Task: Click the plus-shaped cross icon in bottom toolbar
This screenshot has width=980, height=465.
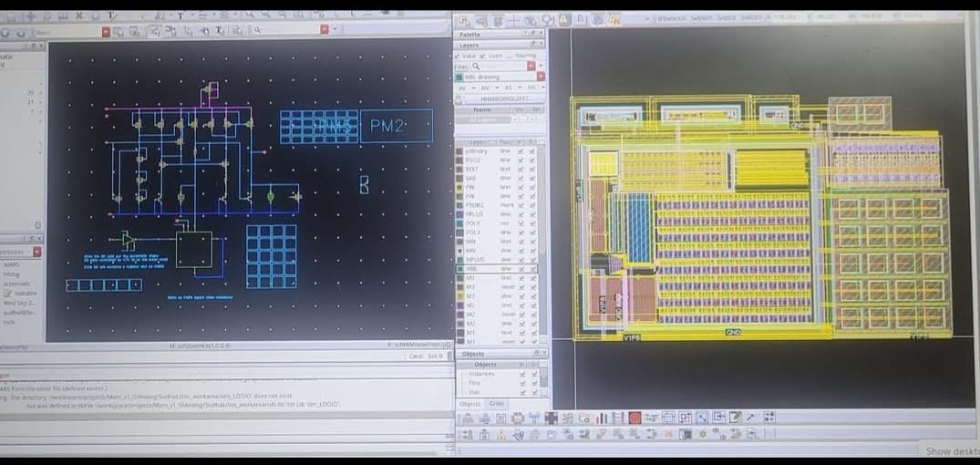Action: point(550,418)
